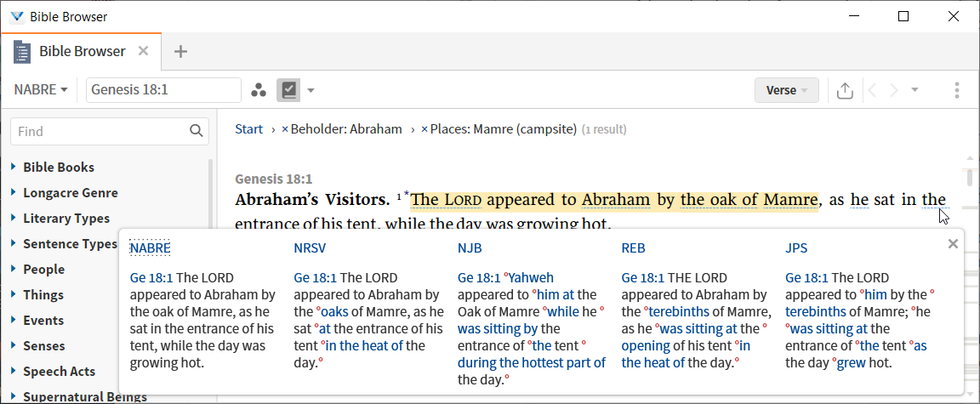Open dropdown arrow beside comparison icon

click(x=311, y=90)
